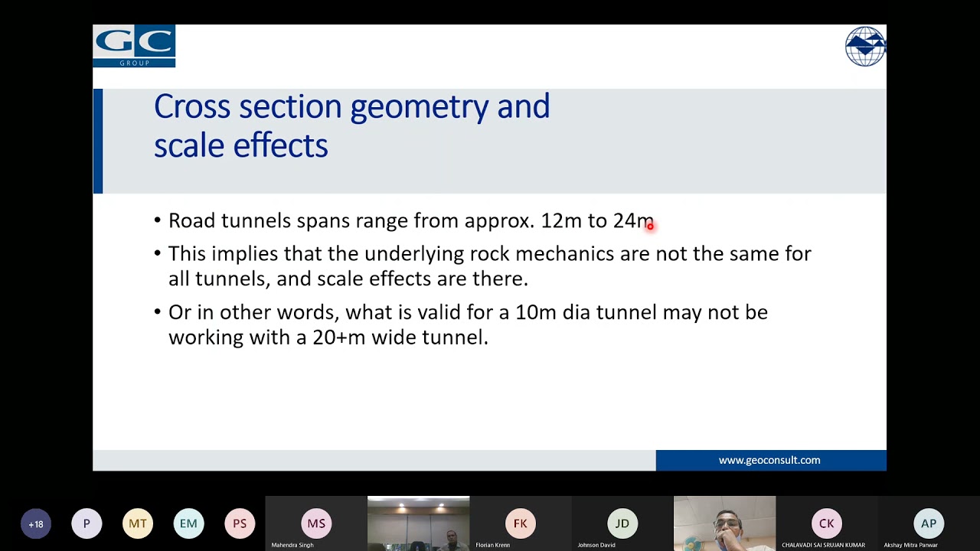The width and height of the screenshot is (980, 551).
Task: Click the www.geoconsult.com link
Action: [x=769, y=460]
